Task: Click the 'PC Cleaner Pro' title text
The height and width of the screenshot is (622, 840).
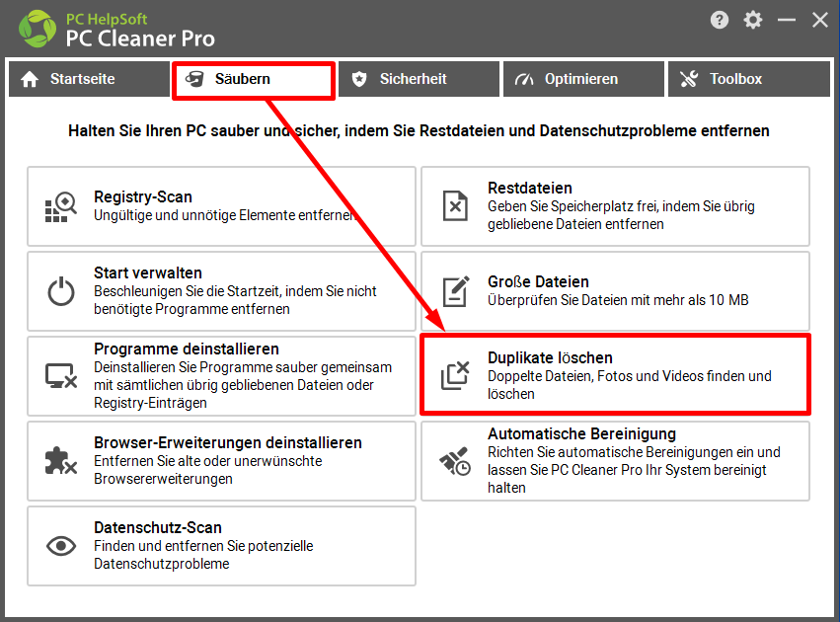Action: tap(140, 39)
